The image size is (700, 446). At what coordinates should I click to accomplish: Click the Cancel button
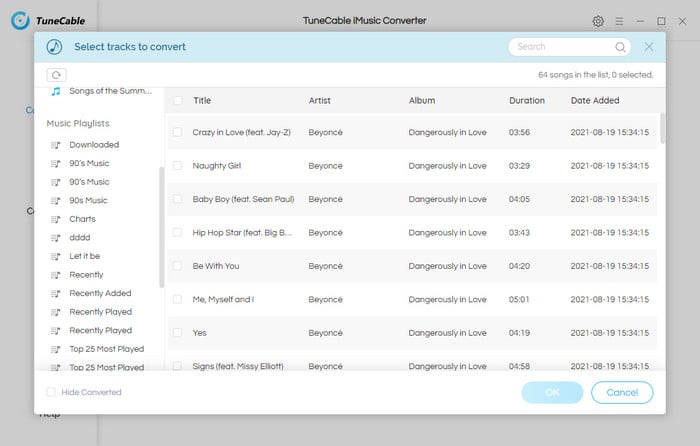622,392
